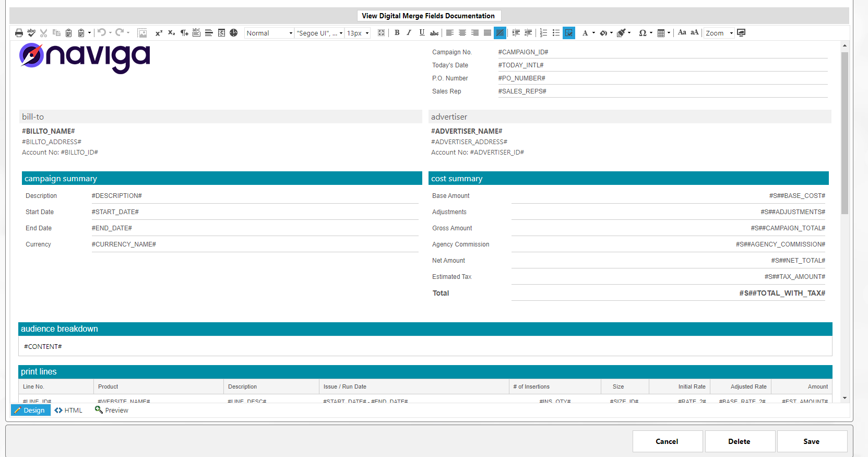Toggle italic formatting
The image size is (868, 457).
click(x=409, y=33)
